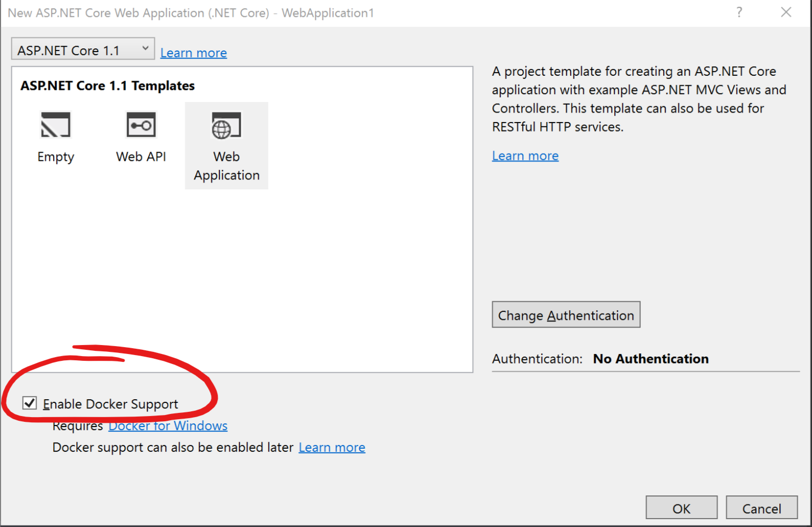812x527 pixels.
Task: Toggle the Enable Docker Support checkbox
Action: (29, 403)
